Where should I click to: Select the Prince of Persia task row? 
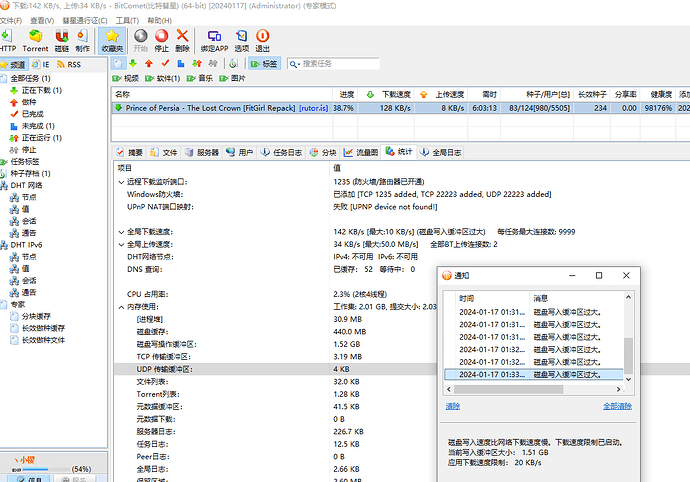coord(400,108)
